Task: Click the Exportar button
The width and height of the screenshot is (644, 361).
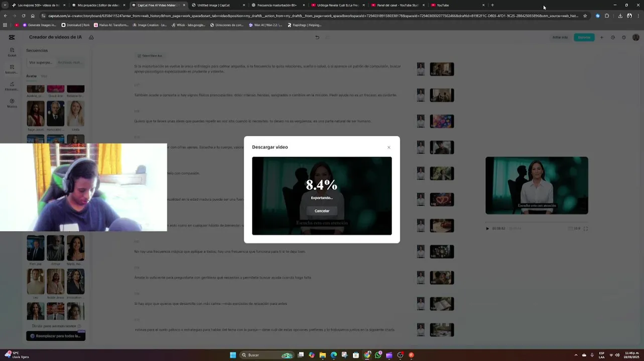Action: click(x=584, y=37)
